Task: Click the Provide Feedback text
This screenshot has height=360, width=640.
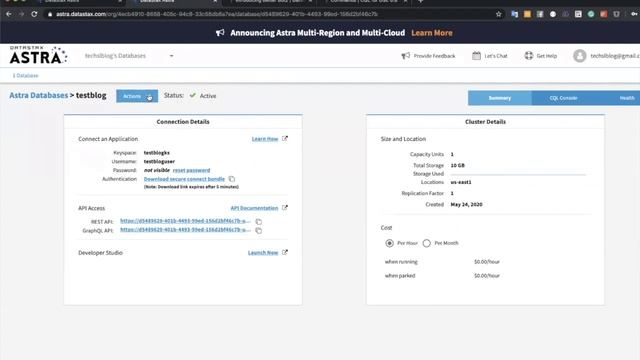Action: (x=434, y=56)
